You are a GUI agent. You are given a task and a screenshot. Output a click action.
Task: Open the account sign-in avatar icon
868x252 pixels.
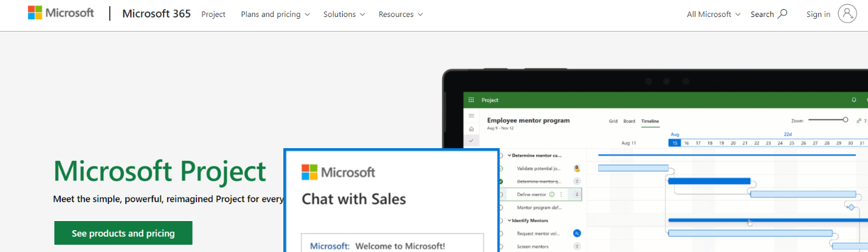tap(847, 13)
